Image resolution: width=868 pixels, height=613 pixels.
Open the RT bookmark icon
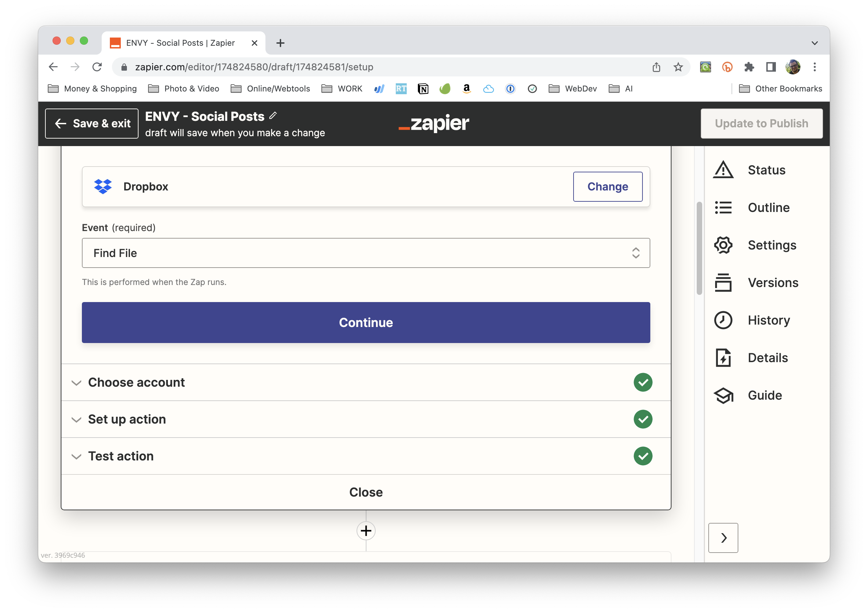401,88
